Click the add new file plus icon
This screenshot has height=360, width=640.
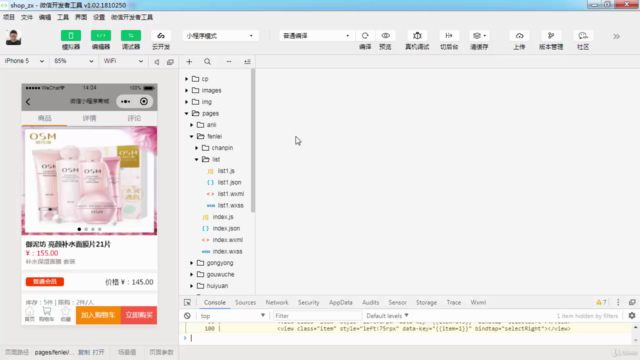(189, 62)
